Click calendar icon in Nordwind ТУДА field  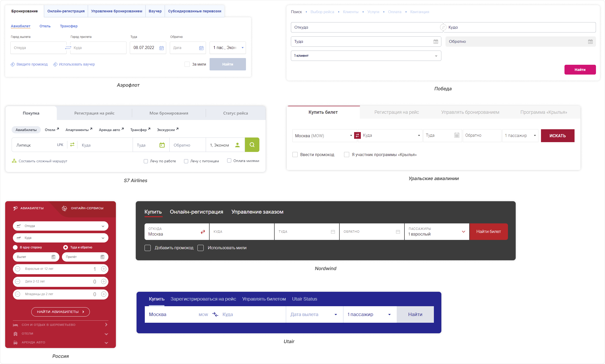(x=333, y=232)
